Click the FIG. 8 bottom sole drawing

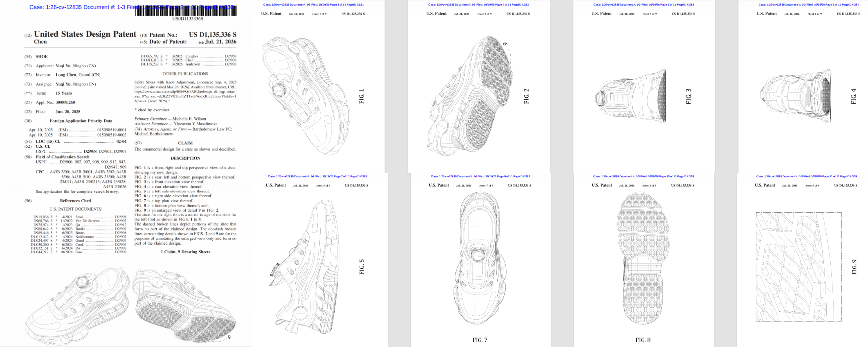coord(642,258)
